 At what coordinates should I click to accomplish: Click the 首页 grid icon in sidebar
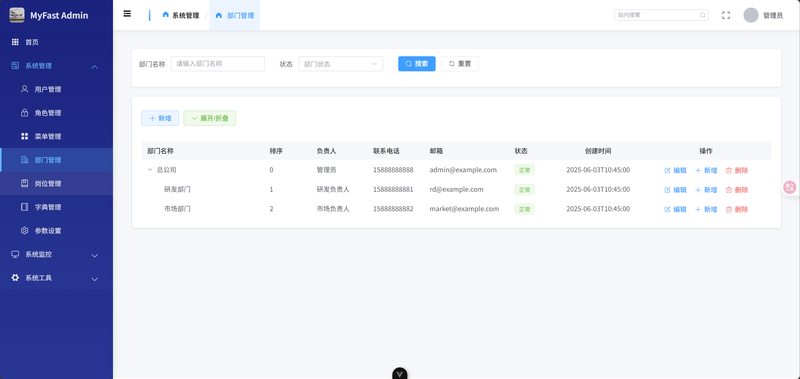[x=15, y=42]
